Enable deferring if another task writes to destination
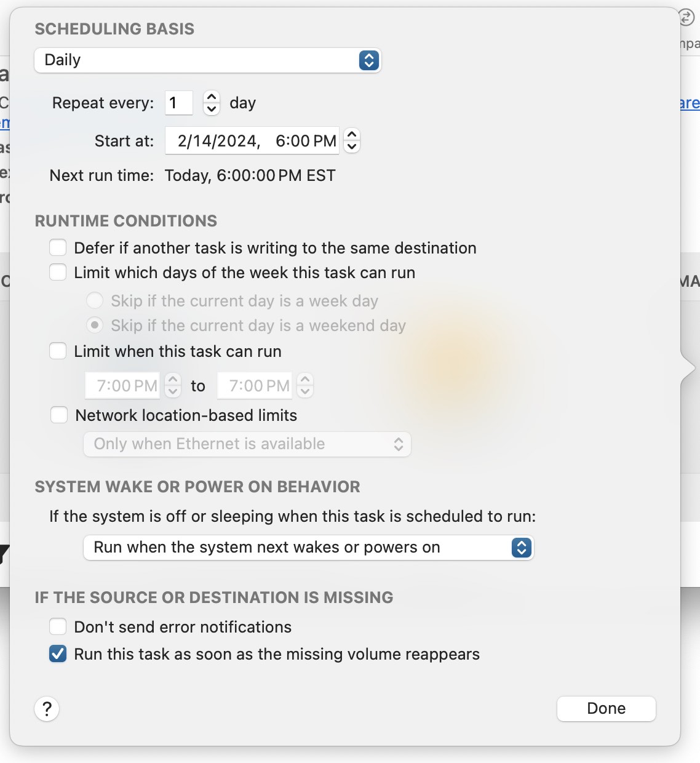The image size is (700, 763). point(57,247)
